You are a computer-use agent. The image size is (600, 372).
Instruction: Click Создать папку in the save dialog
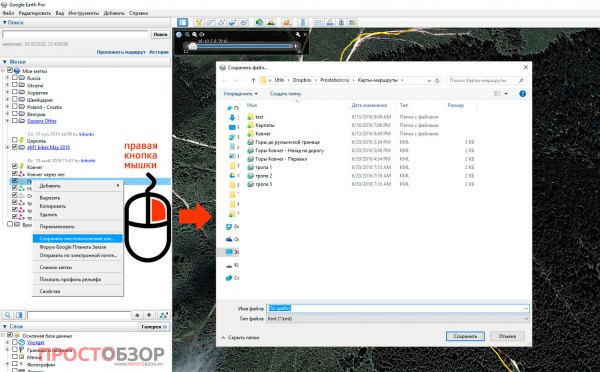pos(285,94)
